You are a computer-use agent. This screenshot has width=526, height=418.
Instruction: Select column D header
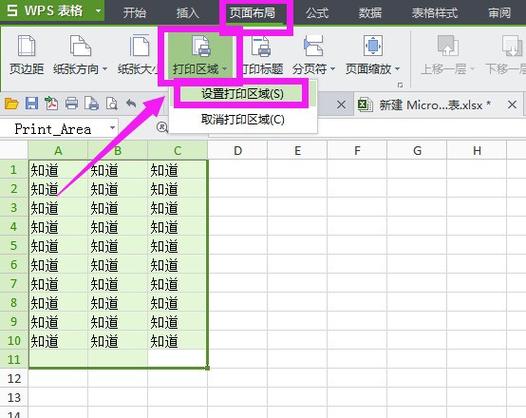click(x=238, y=151)
